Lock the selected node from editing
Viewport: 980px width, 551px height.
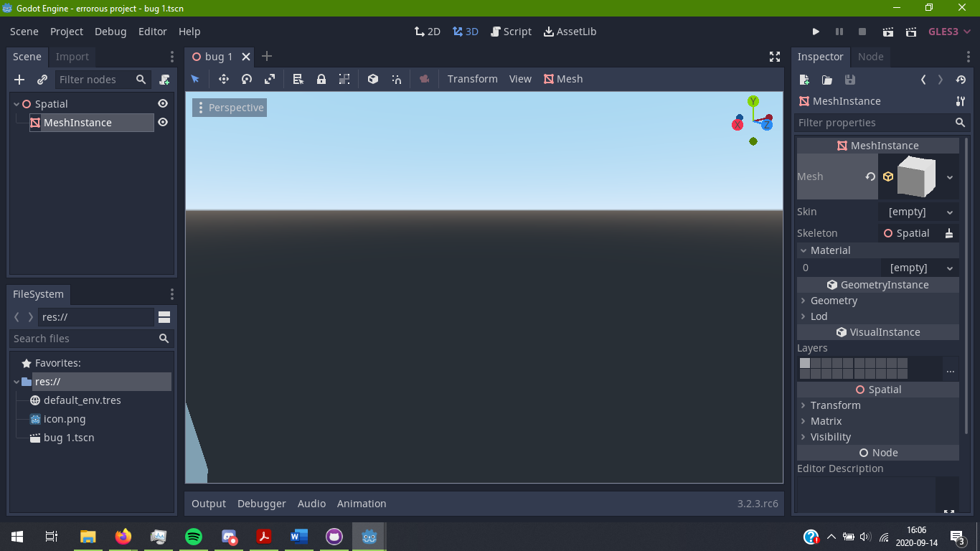[x=321, y=79]
